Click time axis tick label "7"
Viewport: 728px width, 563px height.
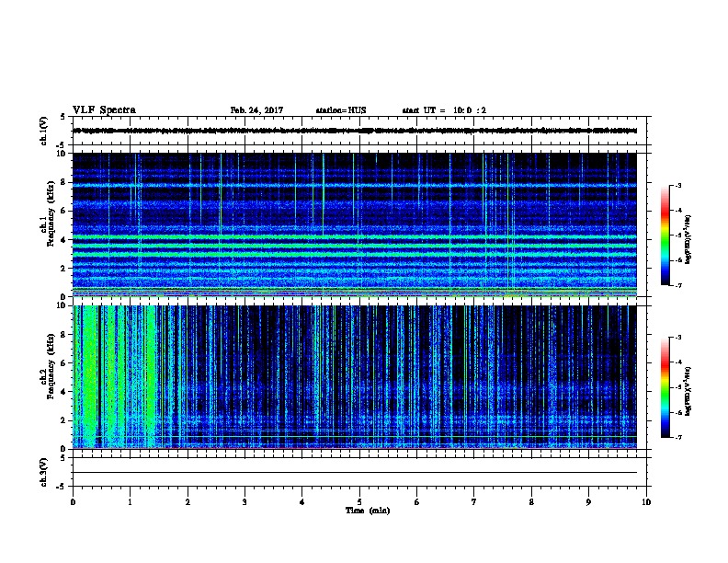tap(474, 502)
